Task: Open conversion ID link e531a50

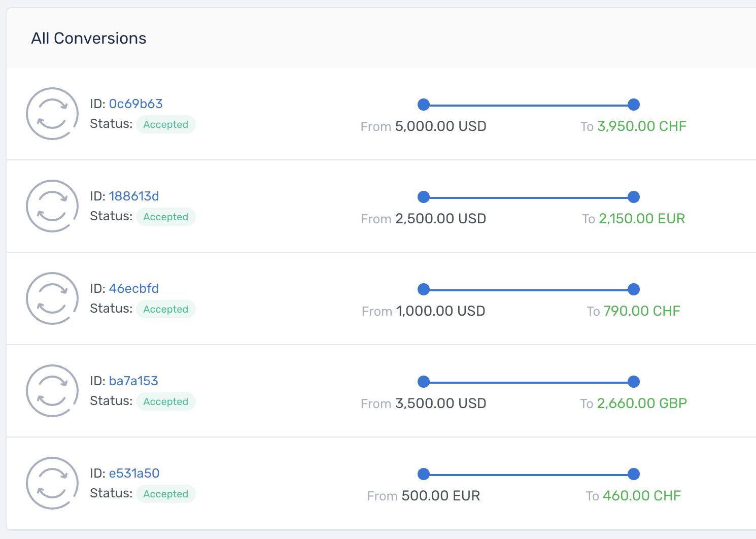Action: (134, 473)
